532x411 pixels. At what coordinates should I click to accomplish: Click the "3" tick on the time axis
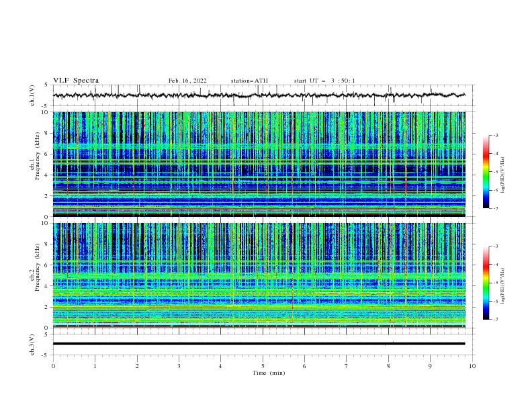tap(179, 366)
